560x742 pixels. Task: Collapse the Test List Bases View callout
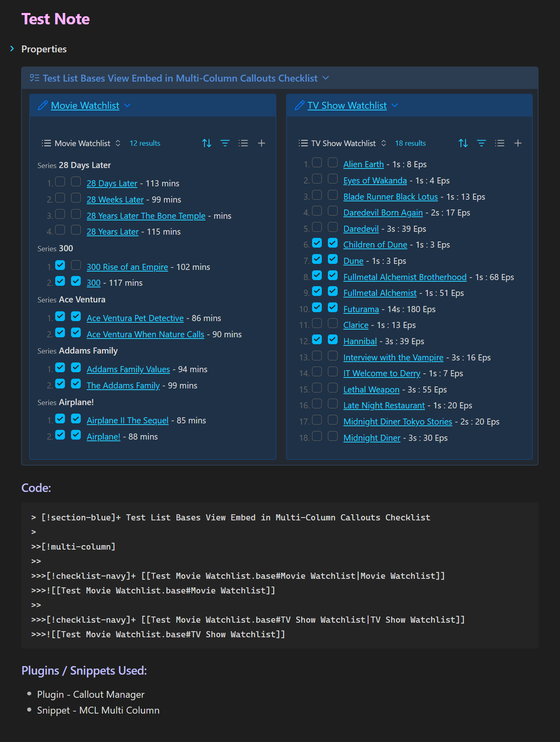325,78
